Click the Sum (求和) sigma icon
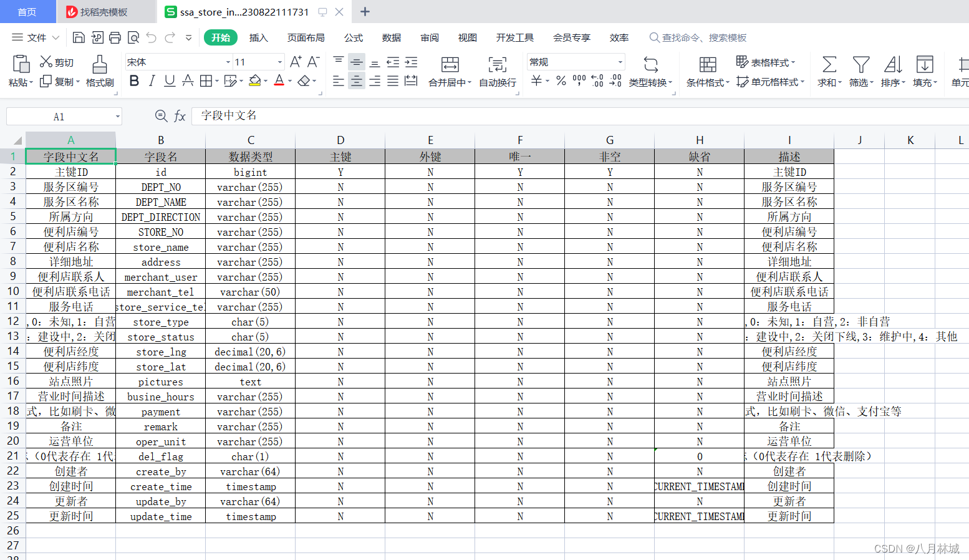 click(x=829, y=64)
